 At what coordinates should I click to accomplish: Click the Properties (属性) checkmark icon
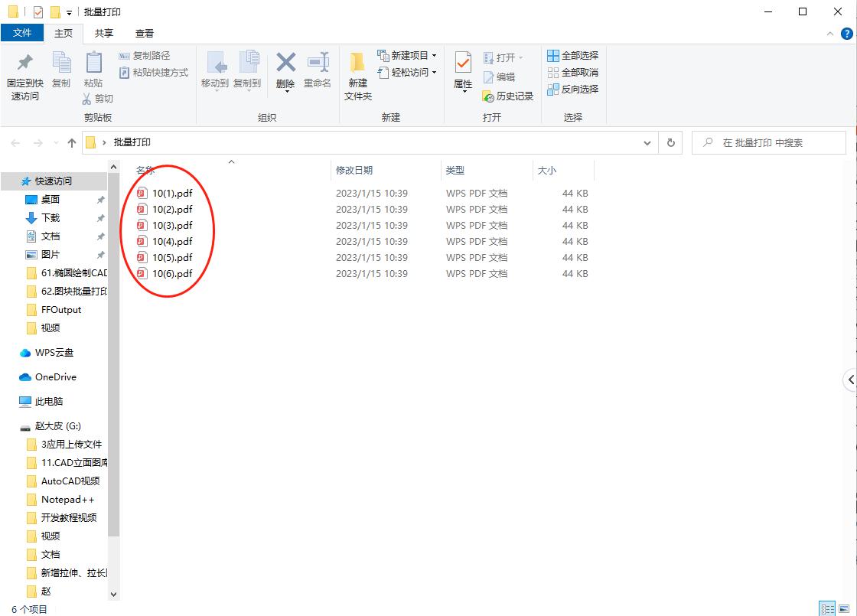point(463,63)
